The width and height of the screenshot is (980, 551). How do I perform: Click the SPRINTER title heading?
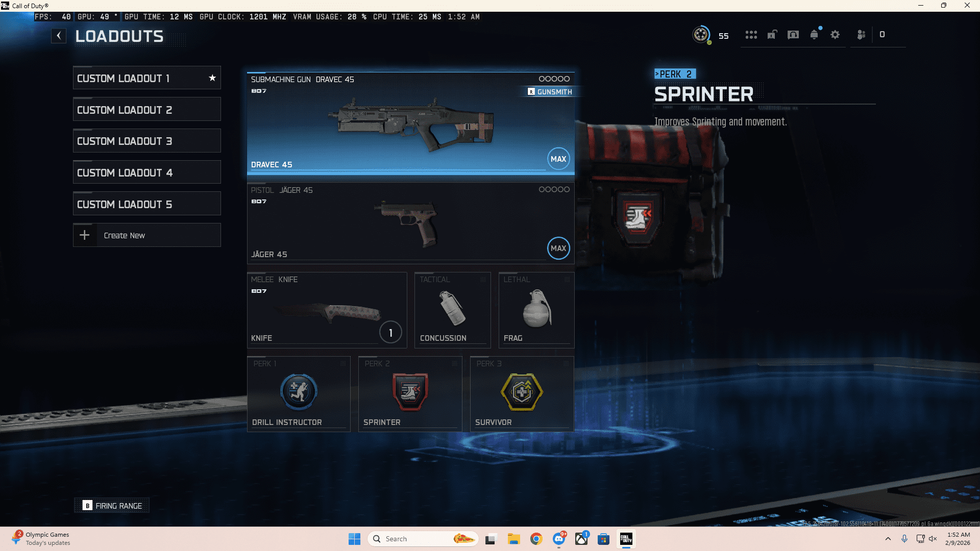click(703, 94)
